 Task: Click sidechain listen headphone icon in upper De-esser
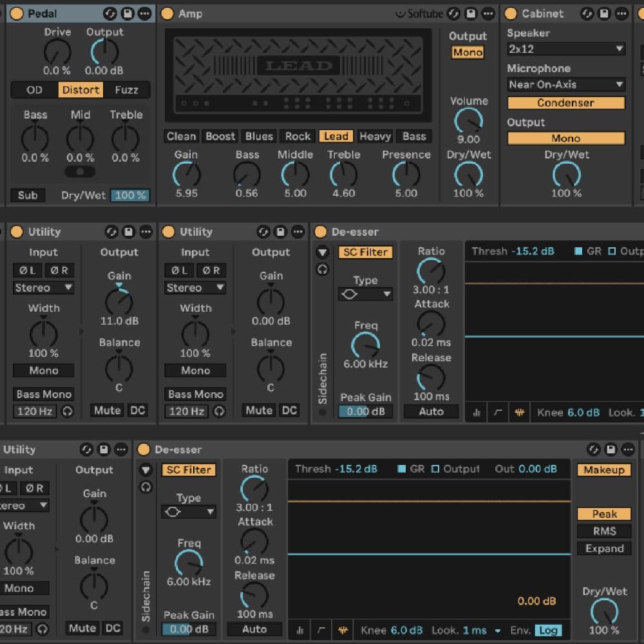tap(323, 269)
